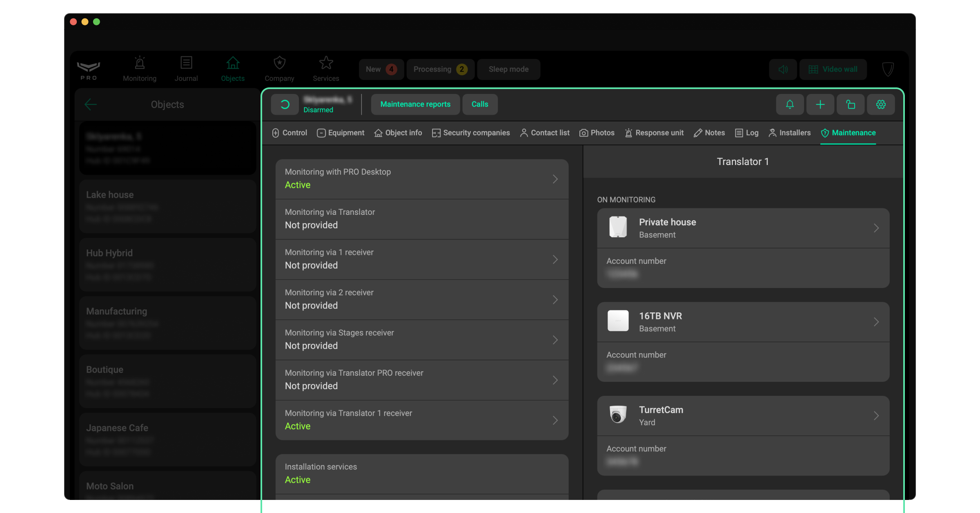This screenshot has height=513, width=980.
Task: Open the Company section
Action: coord(279,69)
